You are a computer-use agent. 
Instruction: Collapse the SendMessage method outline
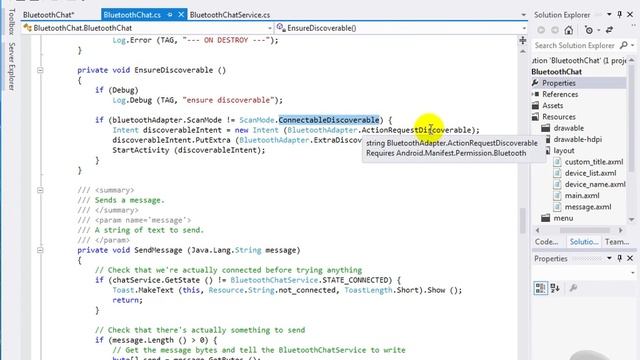pyautogui.click(x=40, y=250)
